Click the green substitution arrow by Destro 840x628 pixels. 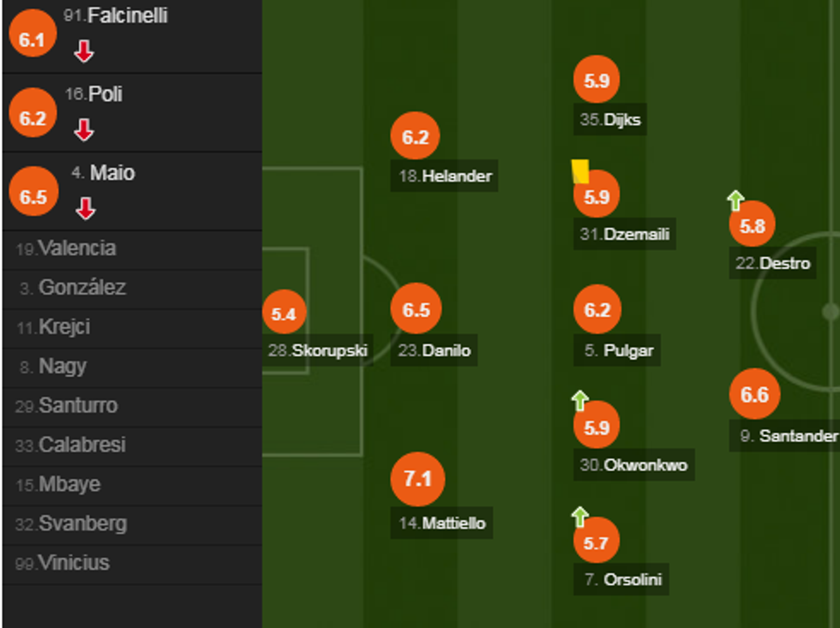(735, 200)
